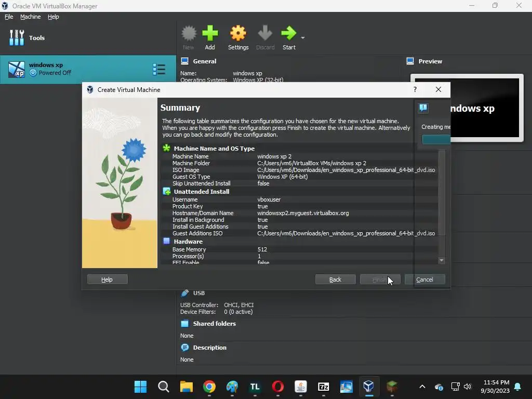Click the Help button in wizard
532x399 pixels.
point(107,279)
